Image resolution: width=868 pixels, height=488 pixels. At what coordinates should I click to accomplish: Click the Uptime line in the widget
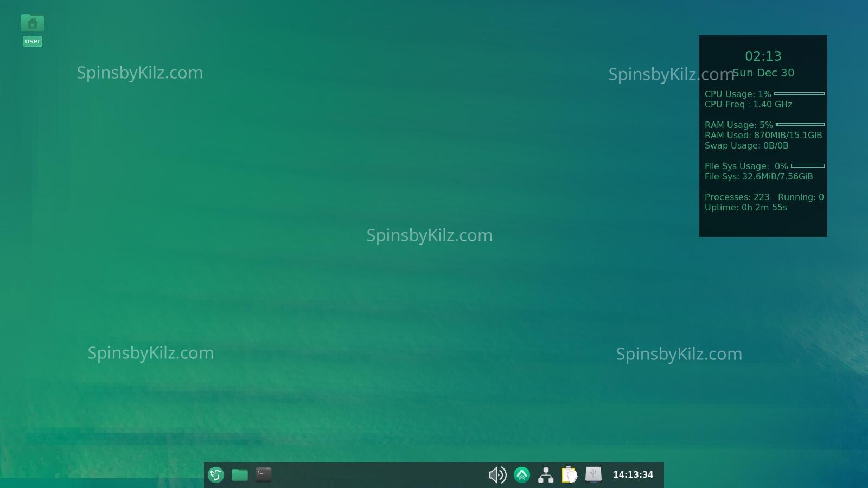(746, 208)
